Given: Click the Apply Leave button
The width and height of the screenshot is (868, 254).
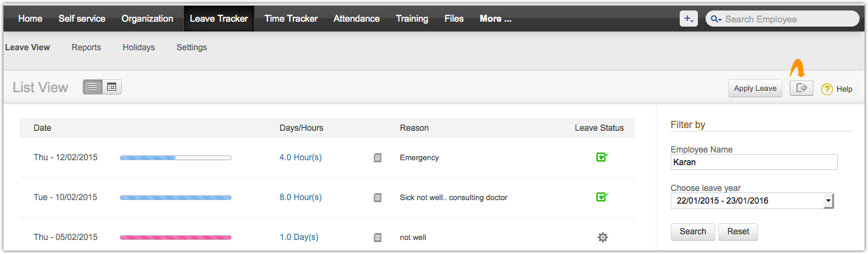Looking at the screenshot, I should (755, 88).
